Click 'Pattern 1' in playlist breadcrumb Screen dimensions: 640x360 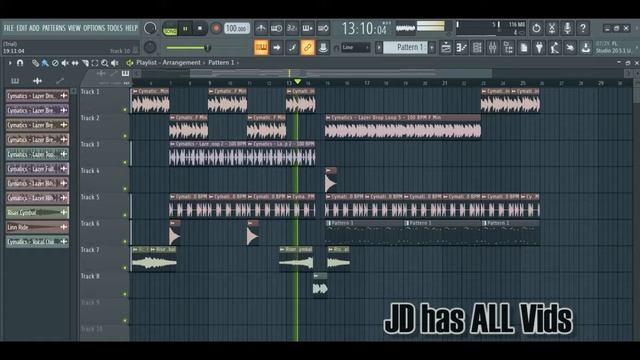tap(221, 63)
